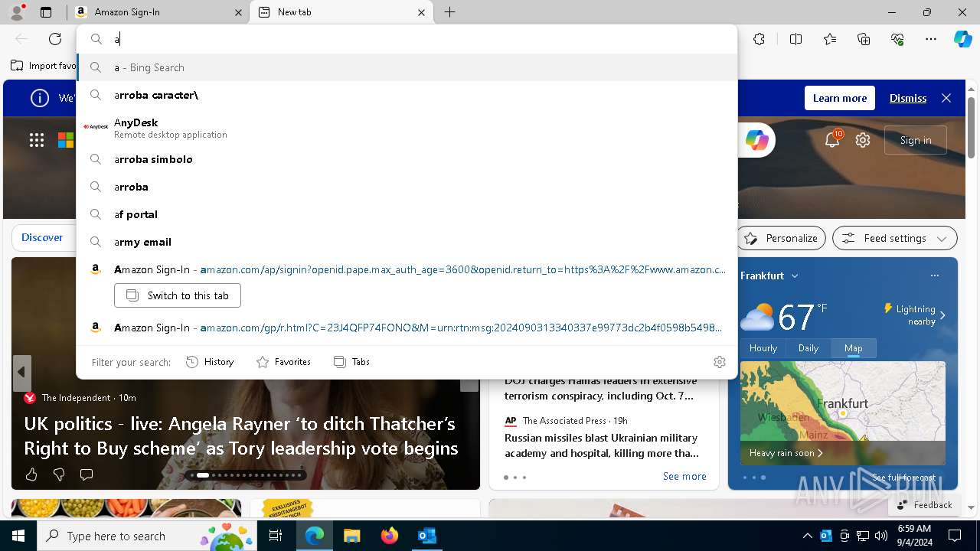Open the Windows Start menu
Image resolution: width=980 pixels, height=551 pixels.
[x=18, y=536]
